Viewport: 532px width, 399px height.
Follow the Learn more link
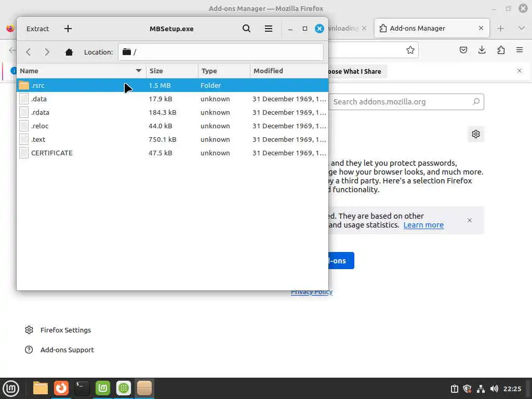[x=423, y=225]
